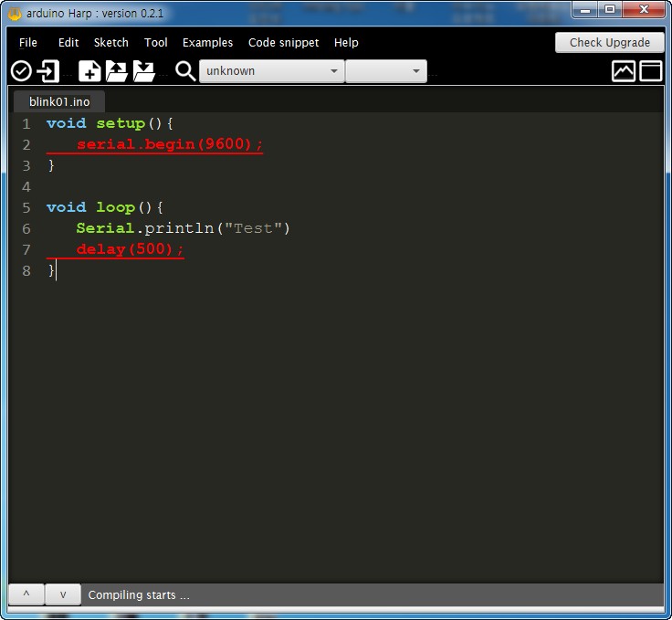This screenshot has height=620, width=672.
Task: Open the Examples menu
Action: click(x=207, y=42)
